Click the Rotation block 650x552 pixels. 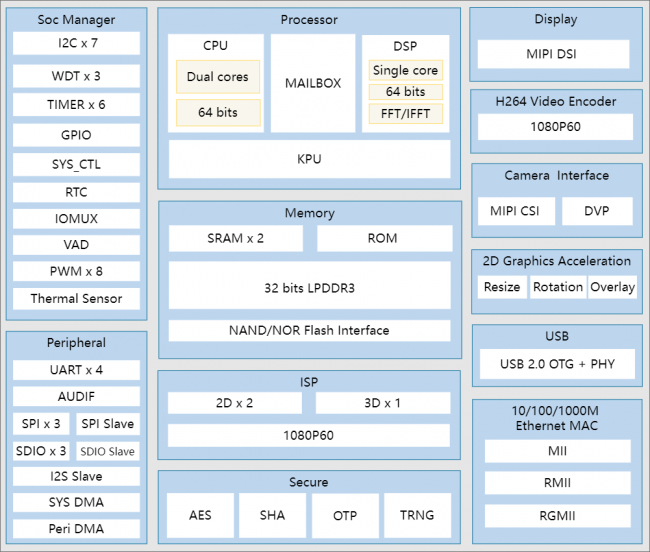[x=558, y=287]
